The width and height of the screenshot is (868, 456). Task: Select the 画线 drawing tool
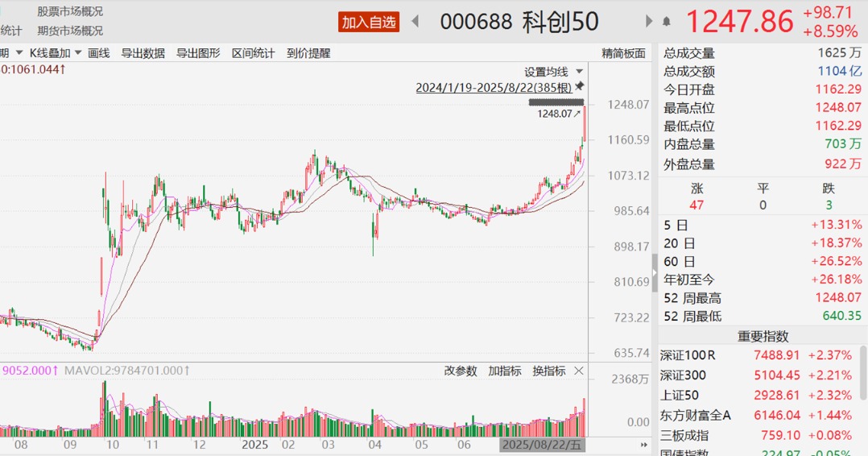pos(98,53)
